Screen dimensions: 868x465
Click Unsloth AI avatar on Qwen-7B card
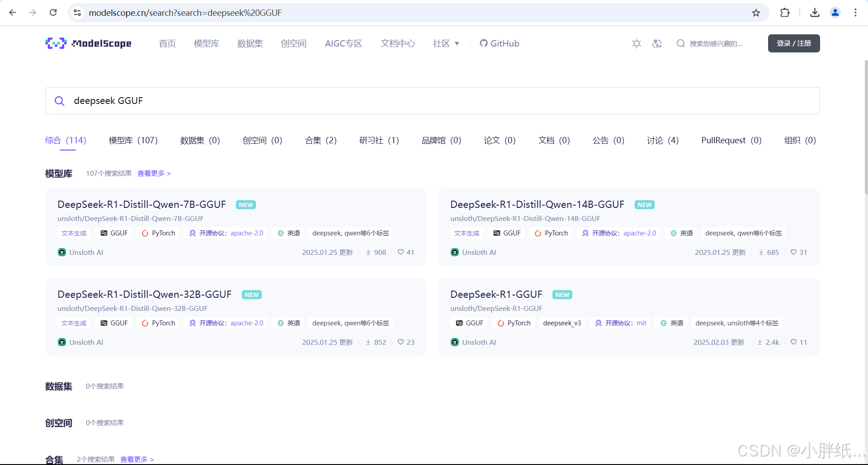[x=62, y=252]
